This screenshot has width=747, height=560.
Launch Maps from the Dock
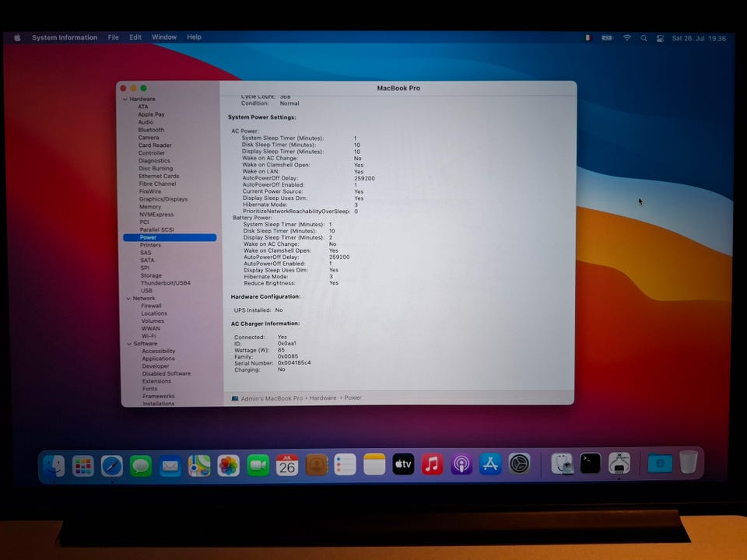pyautogui.click(x=199, y=465)
